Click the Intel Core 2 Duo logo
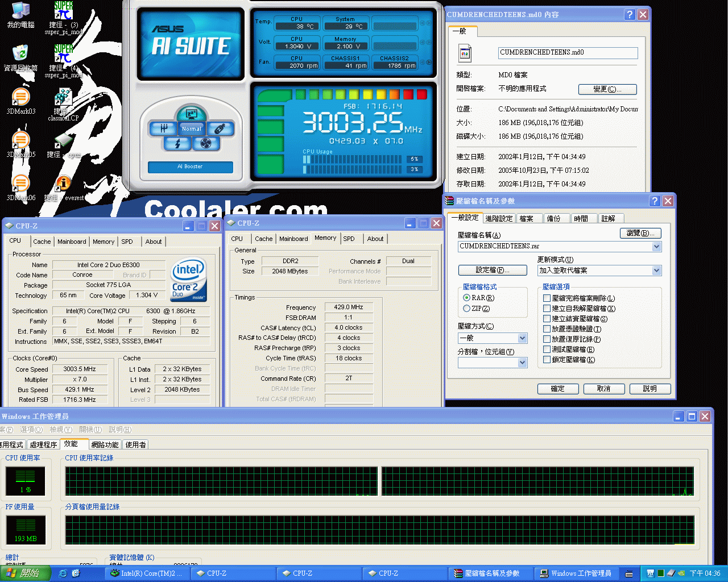The image size is (728, 582). pyautogui.click(x=189, y=280)
